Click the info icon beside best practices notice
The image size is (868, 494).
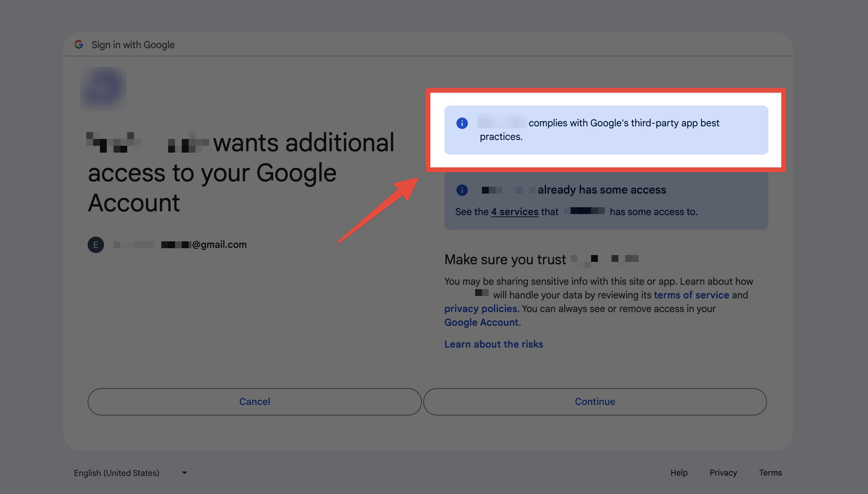462,123
